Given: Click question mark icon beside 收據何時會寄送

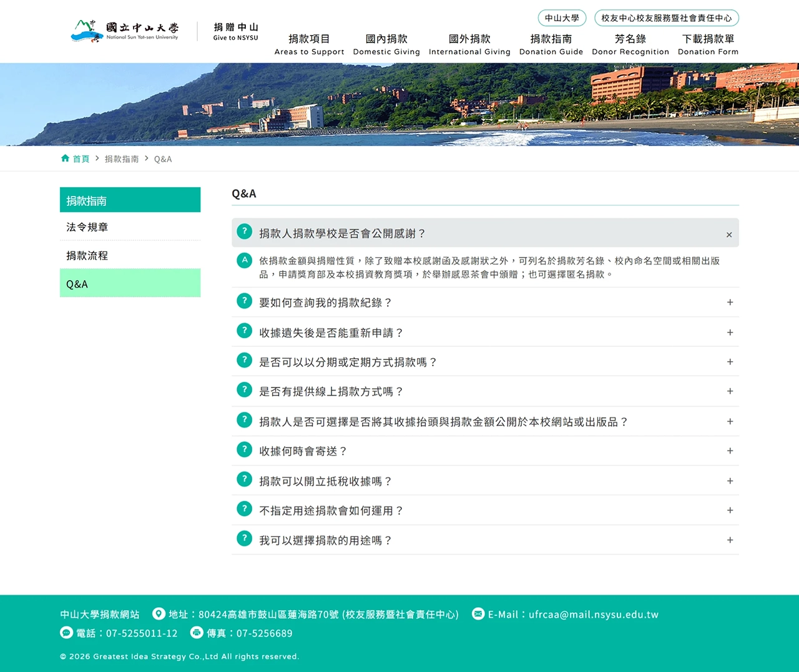Looking at the screenshot, I should (x=245, y=449).
